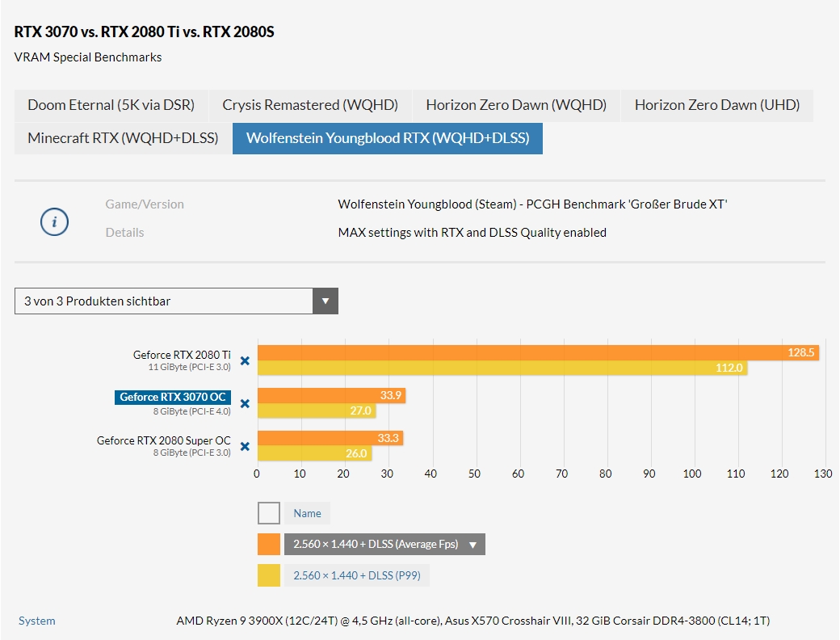The width and height of the screenshot is (840, 640).
Task: Click the 'RTX 3070 vs. RTX 2080 Ti vs. RTX 2080S' heading
Action: tap(144, 32)
